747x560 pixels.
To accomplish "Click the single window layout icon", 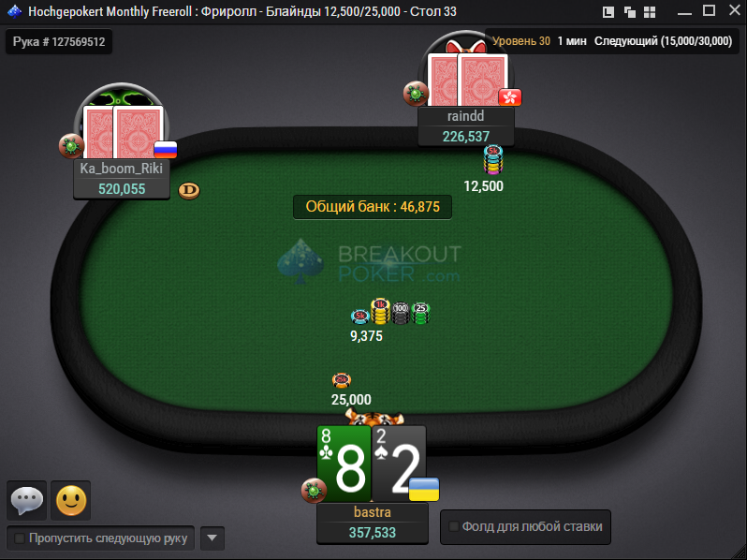I will point(608,12).
